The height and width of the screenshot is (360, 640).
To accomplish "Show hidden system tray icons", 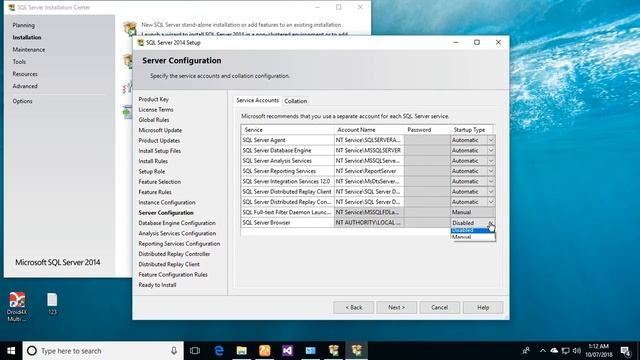I will [542, 351].
